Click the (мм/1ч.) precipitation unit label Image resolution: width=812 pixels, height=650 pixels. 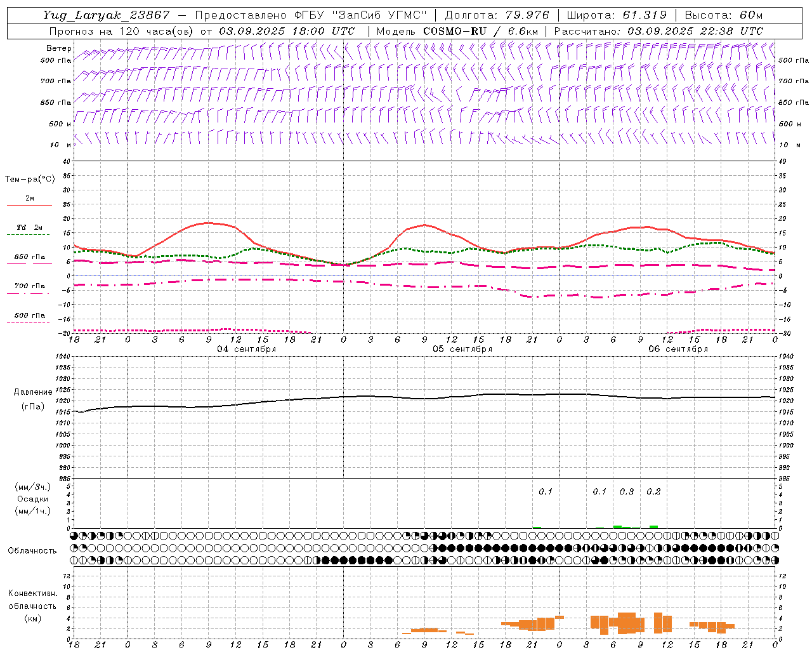pos(32,511)
